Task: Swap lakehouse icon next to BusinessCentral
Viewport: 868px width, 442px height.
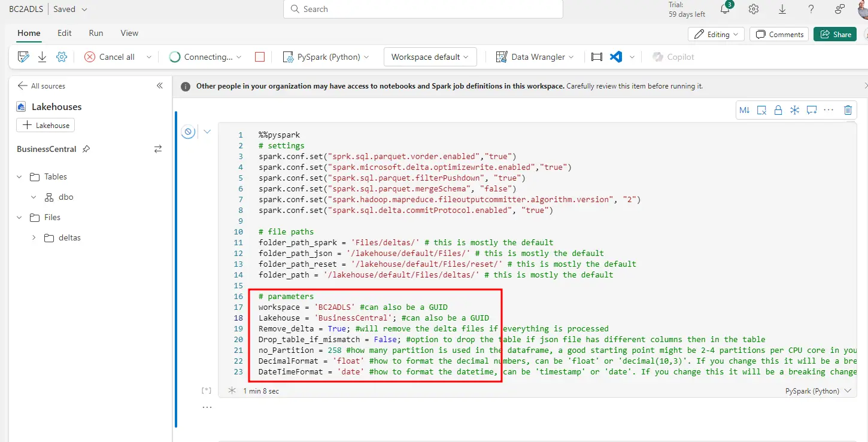Action: (158, 149)
